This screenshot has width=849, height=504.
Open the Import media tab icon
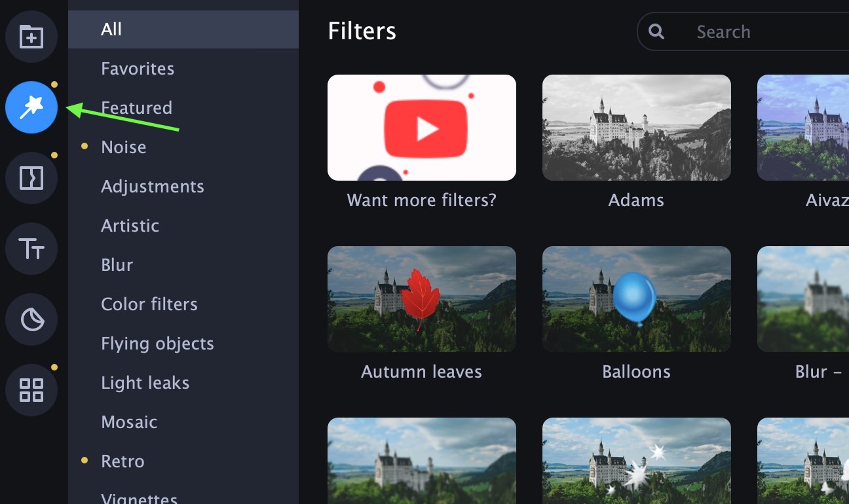pos(31,37)
